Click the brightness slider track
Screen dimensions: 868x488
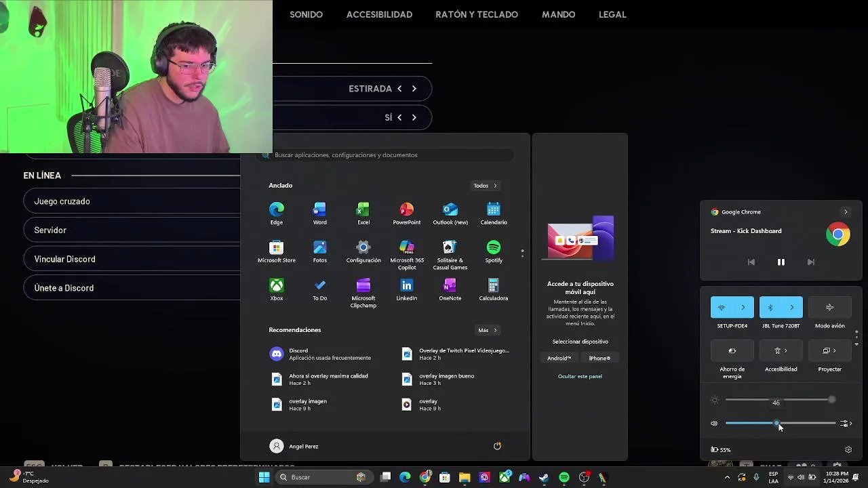point(780,400)
